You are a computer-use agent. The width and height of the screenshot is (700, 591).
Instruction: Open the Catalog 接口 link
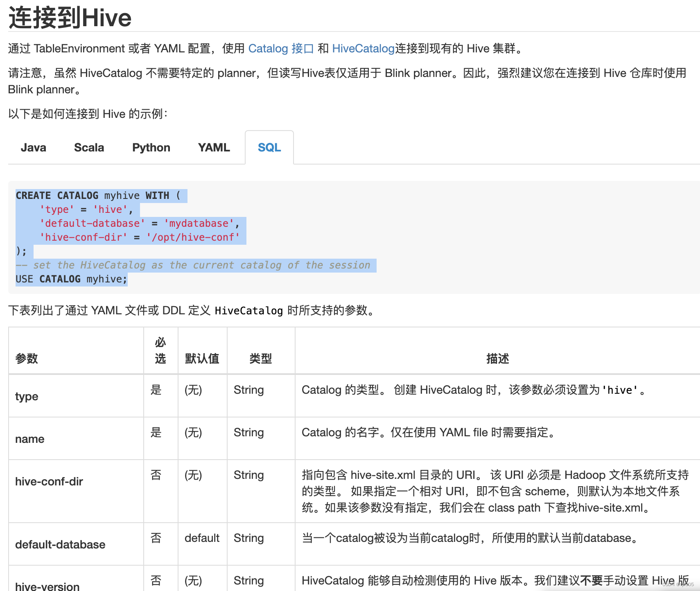coord(281,48)
